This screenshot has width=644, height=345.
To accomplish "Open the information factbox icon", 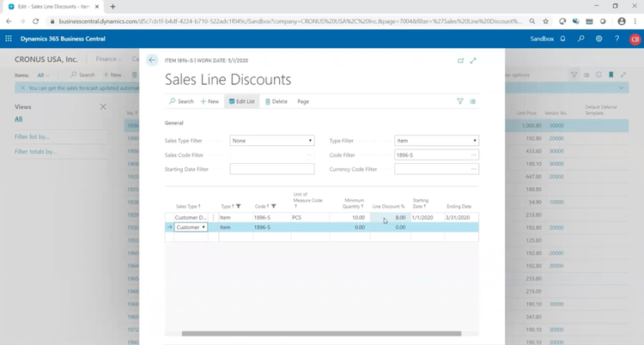I will tap(598, 75).
